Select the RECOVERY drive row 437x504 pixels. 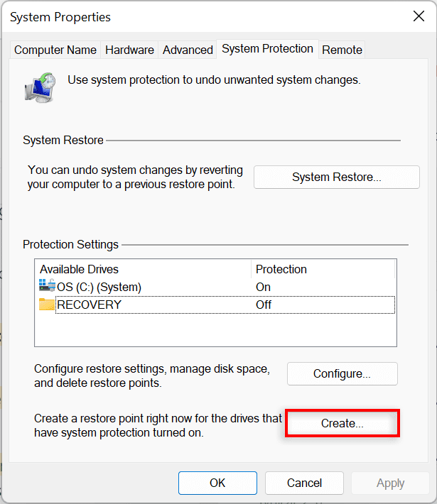(215, 305)
